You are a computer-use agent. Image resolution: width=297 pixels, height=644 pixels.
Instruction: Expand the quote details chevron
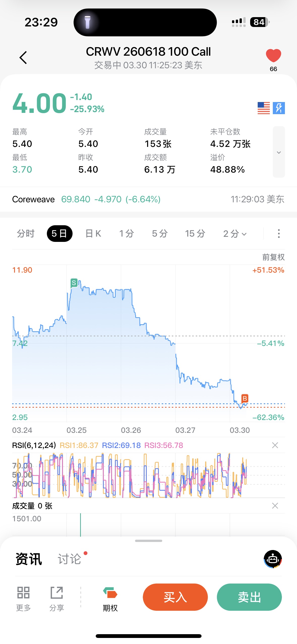tap(279, 152)
